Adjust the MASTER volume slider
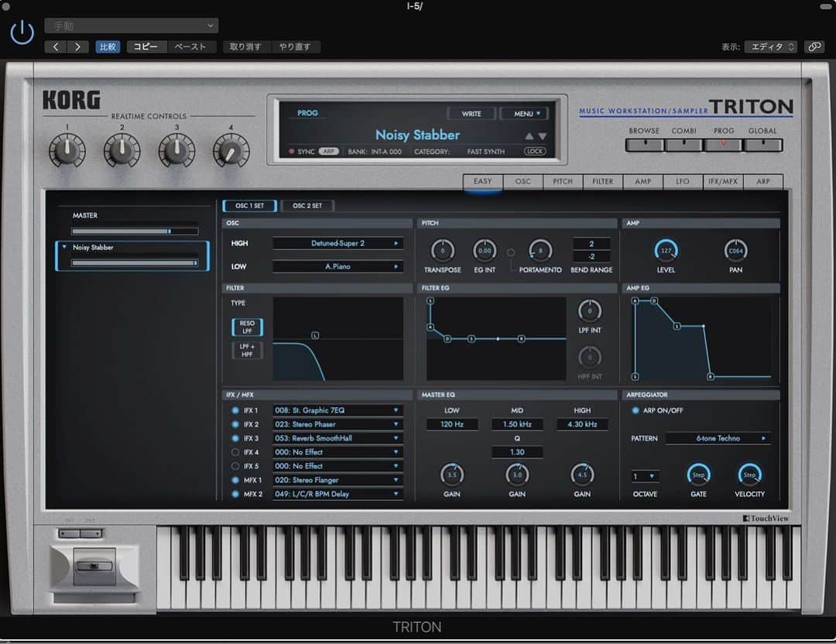Screen dimensions: 836x644 [135, 231]
